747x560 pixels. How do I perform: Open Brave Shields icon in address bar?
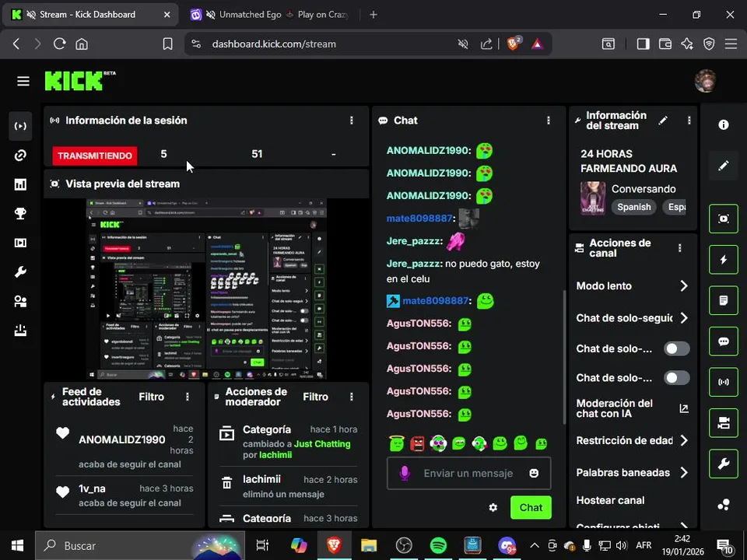(x=514, y=44)
